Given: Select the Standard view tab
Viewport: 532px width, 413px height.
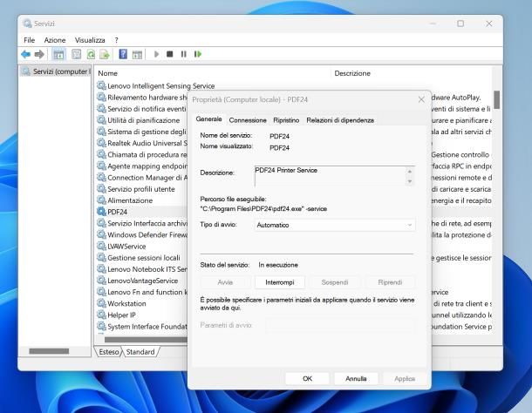Looking at the screenshot, I should (x=140, y=352).
